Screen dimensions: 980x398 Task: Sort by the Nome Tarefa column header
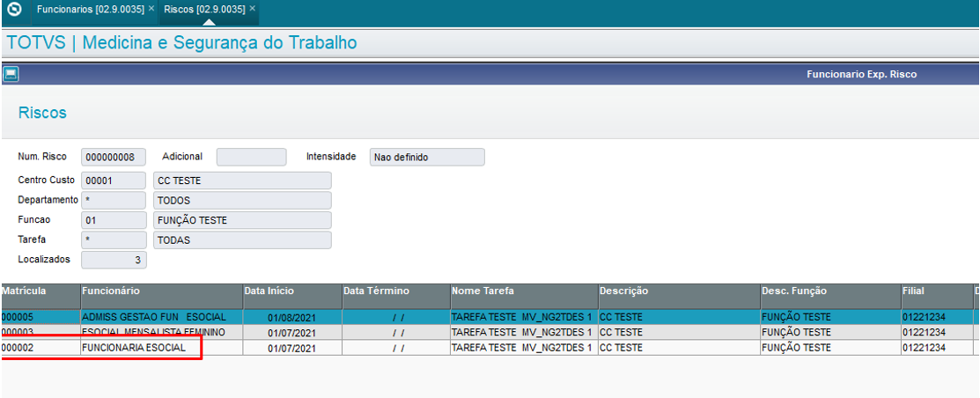click(x=525, y=296)
